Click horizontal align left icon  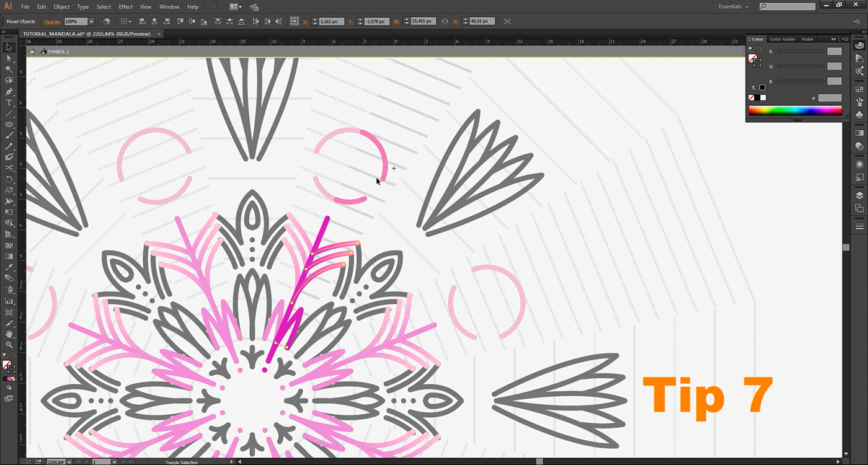click(x=143, y=21)
